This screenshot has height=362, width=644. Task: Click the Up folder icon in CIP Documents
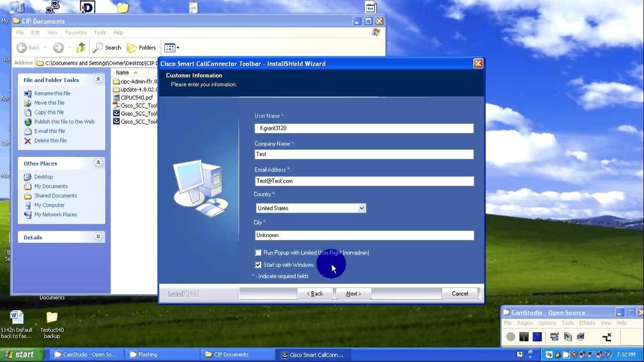tap(80, 48)
